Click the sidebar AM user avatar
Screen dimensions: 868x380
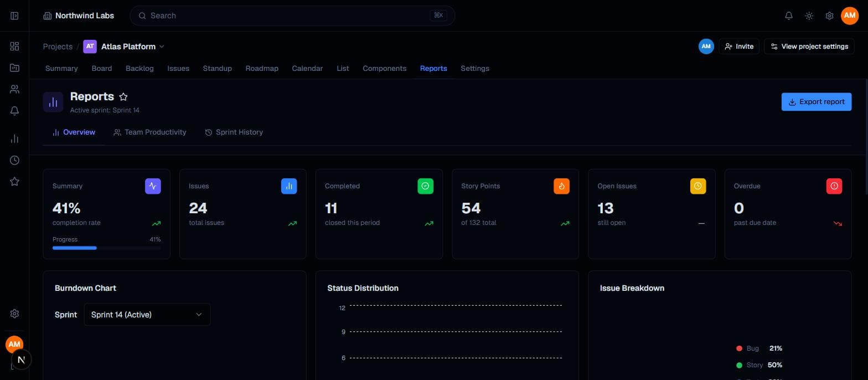14,345
